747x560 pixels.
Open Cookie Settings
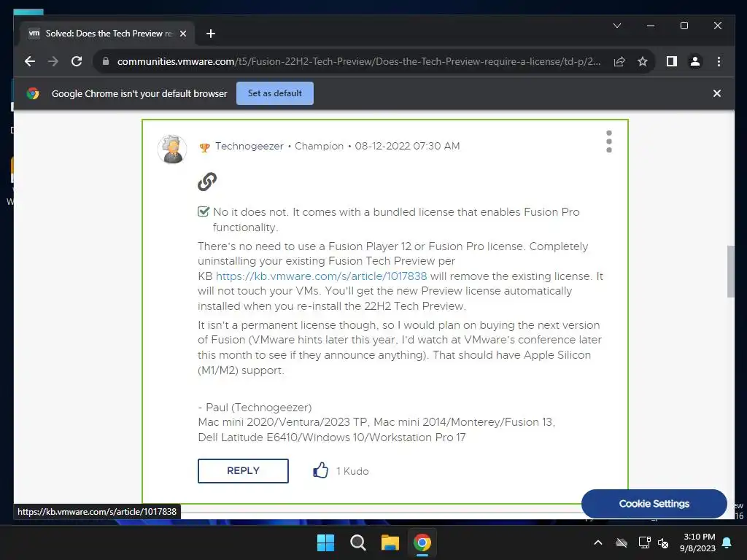coord(654,504)
